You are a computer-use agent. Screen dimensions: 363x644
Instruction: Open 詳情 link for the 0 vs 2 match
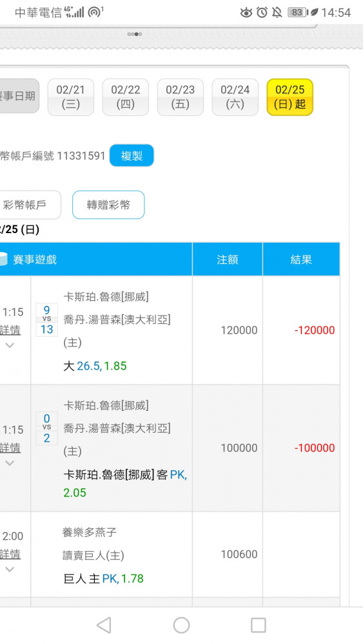(10, 448)
